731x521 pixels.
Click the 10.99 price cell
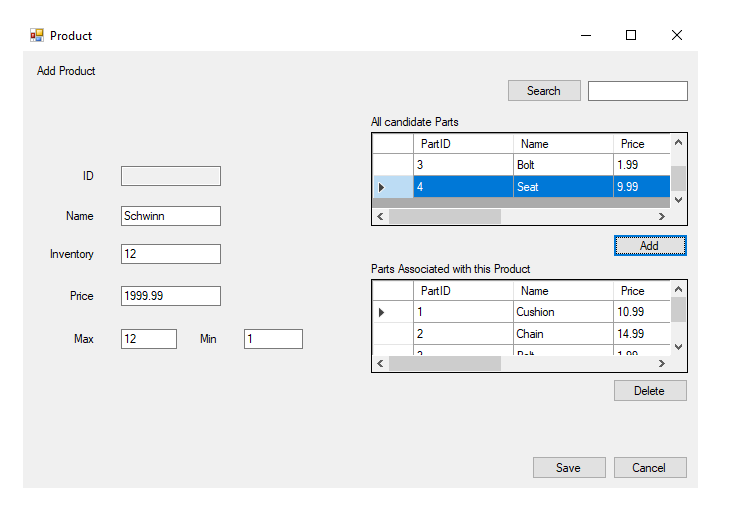641,312
